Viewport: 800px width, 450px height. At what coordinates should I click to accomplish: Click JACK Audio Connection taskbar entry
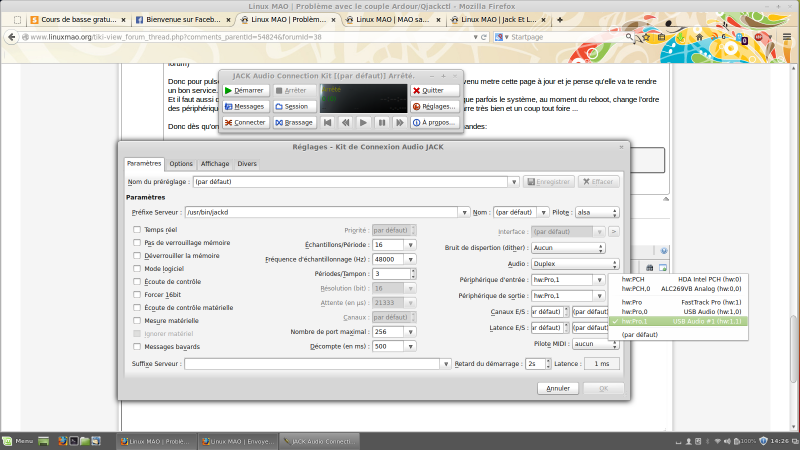point(319,441)
